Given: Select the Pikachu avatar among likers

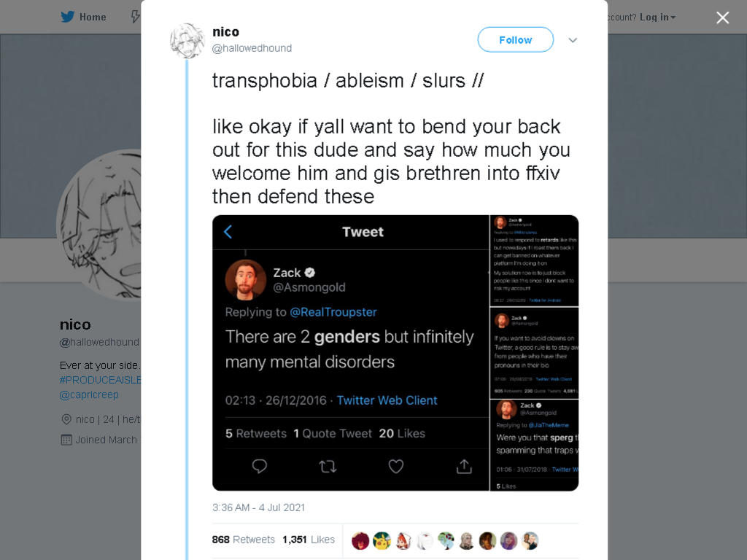Looking at the screenshot, I should 382,540.
